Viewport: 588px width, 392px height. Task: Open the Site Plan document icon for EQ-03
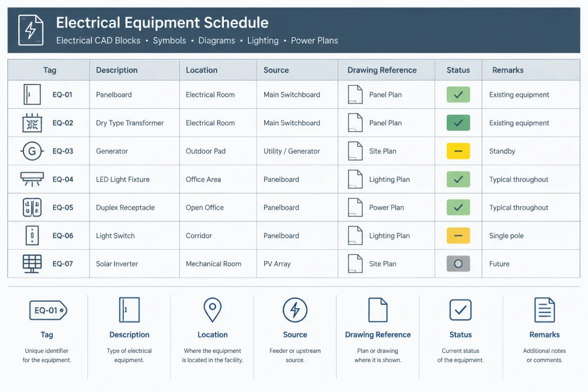tap(355, 151)
